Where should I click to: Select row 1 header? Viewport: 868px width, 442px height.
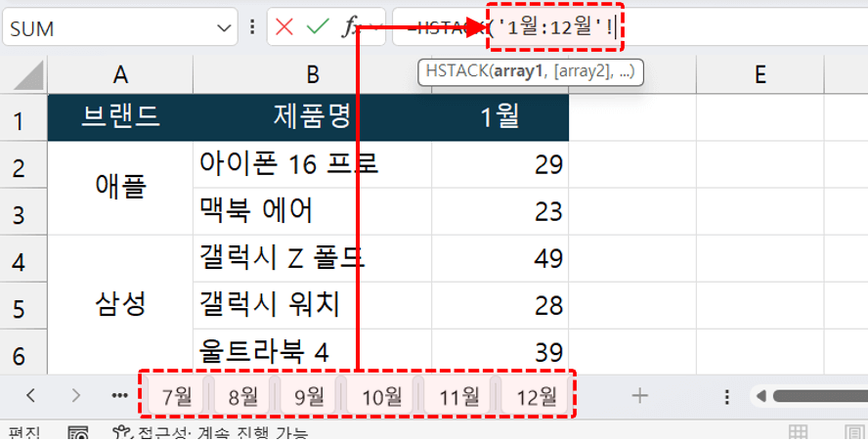(23, 117)
